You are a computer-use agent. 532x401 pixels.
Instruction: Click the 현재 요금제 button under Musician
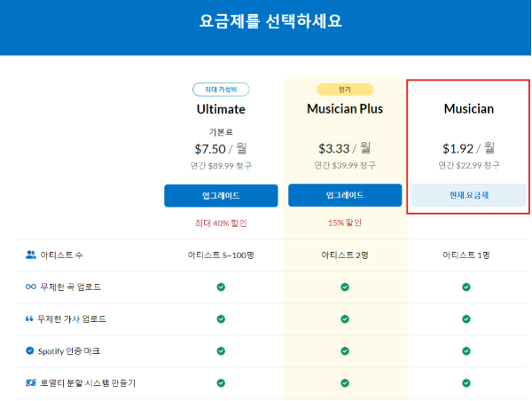469,195
